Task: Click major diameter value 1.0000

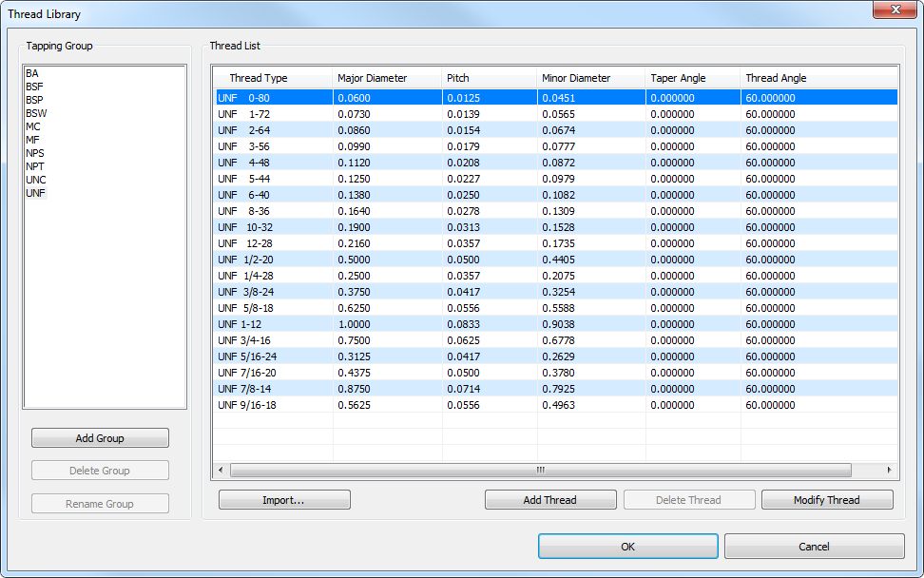Action: point(355,324)
